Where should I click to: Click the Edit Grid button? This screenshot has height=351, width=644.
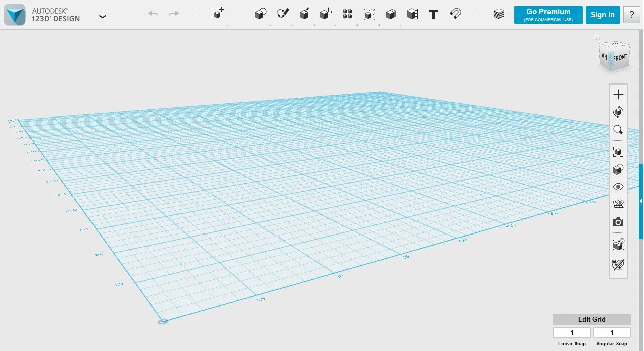click(592, 319)
